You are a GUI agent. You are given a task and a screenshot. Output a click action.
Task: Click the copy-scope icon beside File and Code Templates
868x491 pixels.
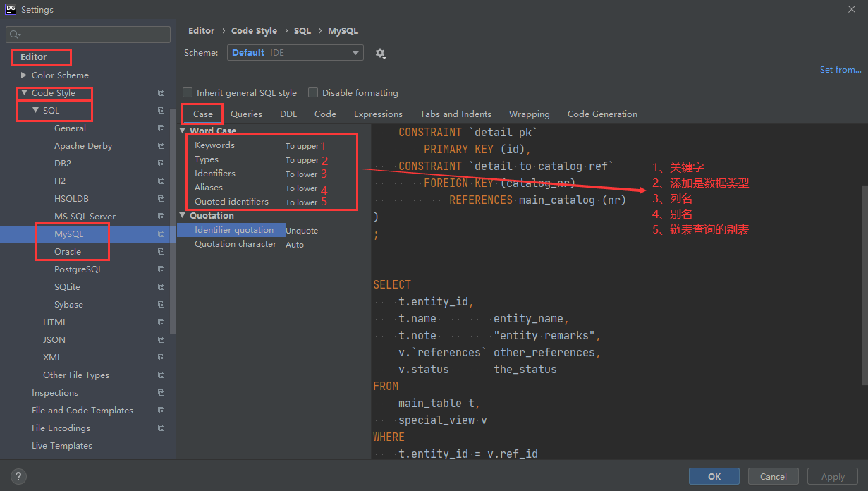click(x=161, y=411)
